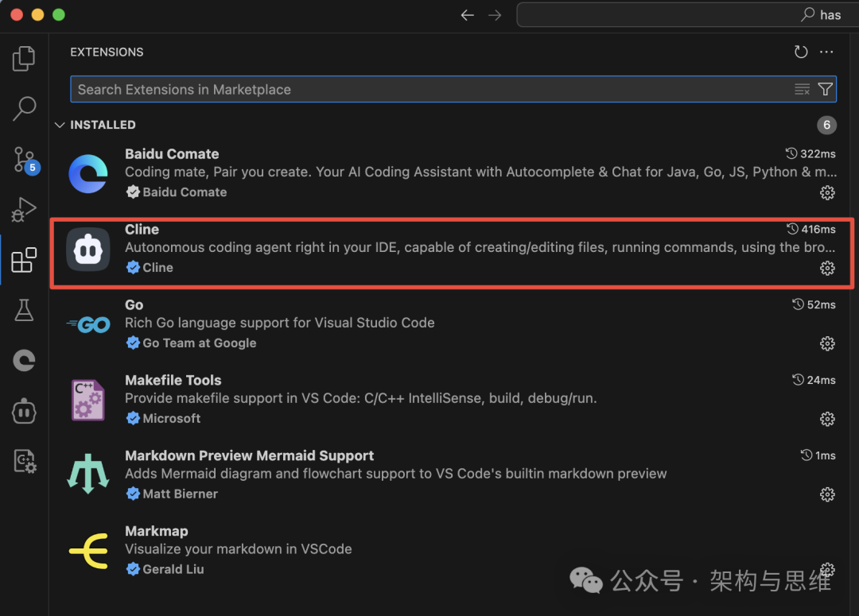The height and width of the screenshot is (616, 859).
Task: Open the Markmap extension title
Action: pos(157,531)
